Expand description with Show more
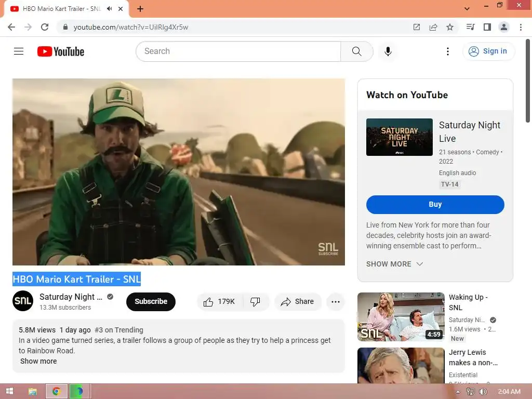The width and height of the screenshot is (532, 399). (38, 361)
